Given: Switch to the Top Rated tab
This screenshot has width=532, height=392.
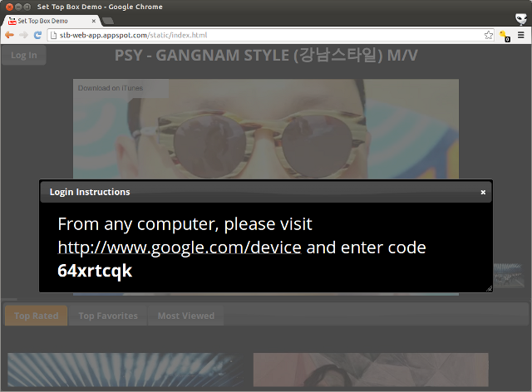Looking at the screenshot, I should pyautogui.click(x=36, y=316).
